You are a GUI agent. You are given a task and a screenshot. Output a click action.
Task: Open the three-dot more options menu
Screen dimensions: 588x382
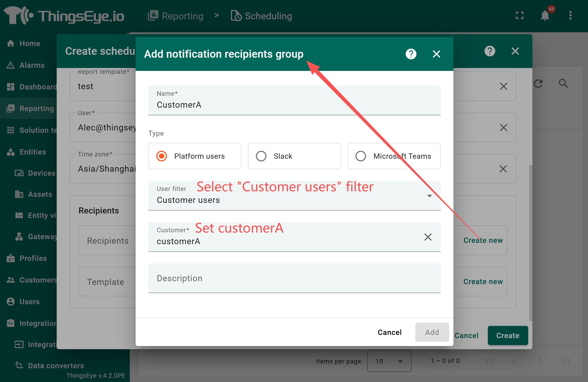point(570,16)
